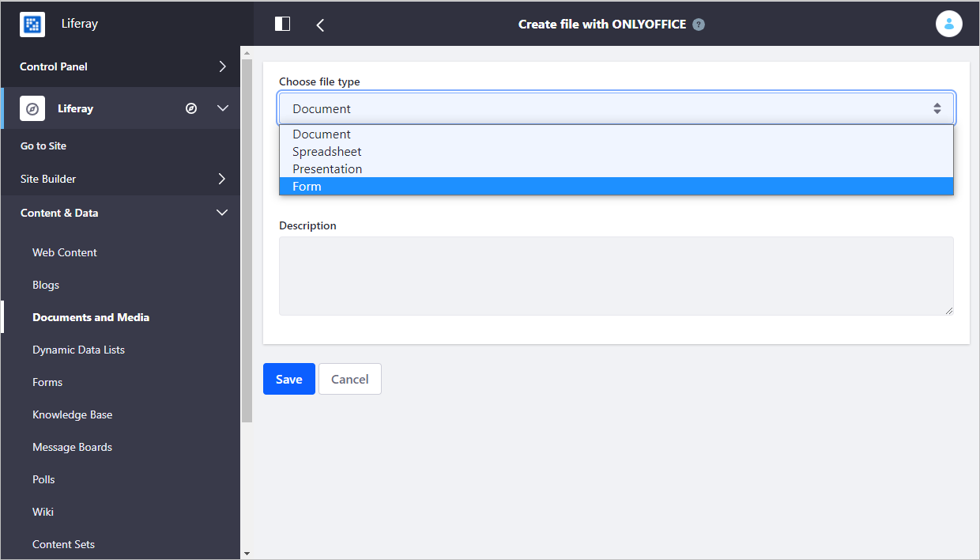Open Polls in sidebar

click(x=43, y=479)
